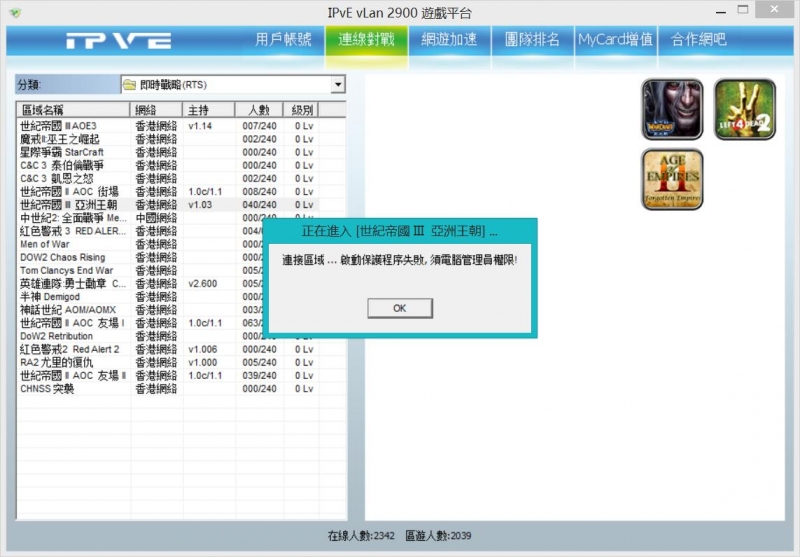Image resolution: width=800 pixels, height=557 pixels.
Task: Select 英雄連隊 勇士勳章 room
Action: tap(140, 284)
